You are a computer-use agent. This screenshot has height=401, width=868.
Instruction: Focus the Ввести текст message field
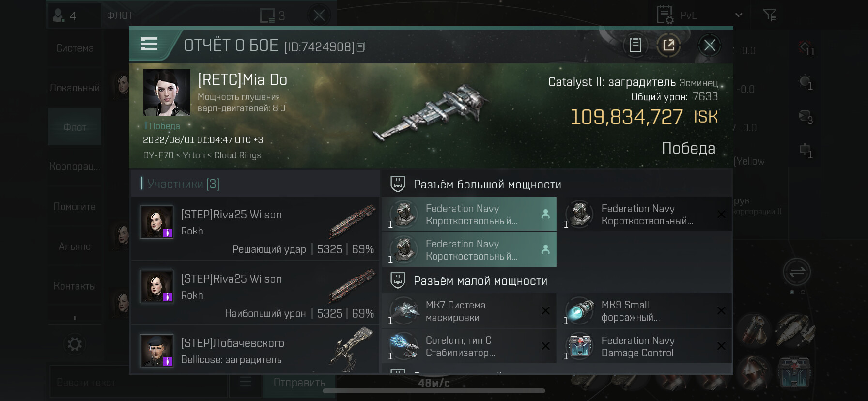coord(138,383)
